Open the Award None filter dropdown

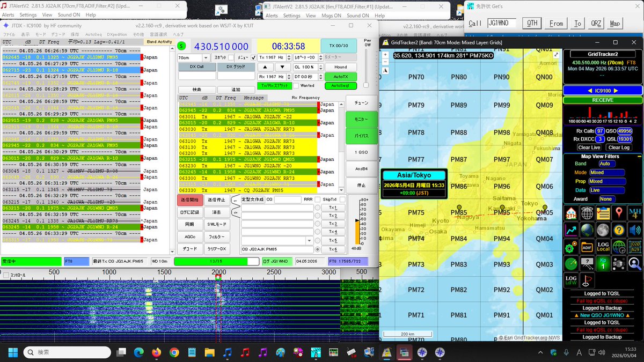tap(606, 199)
